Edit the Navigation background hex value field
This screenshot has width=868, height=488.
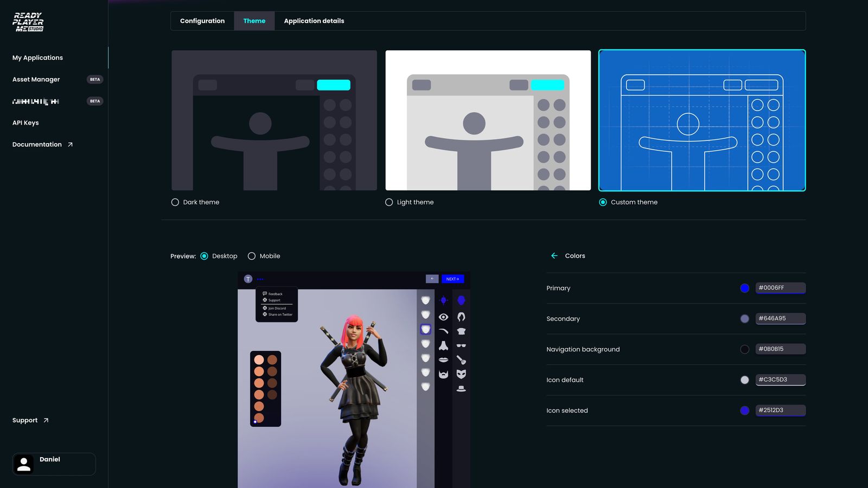coord(780,349)
